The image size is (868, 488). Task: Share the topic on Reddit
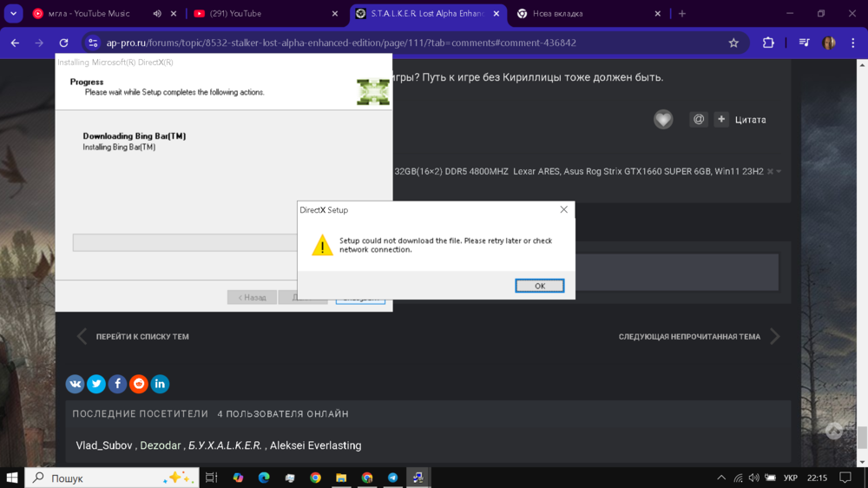(x=139, y=384)
